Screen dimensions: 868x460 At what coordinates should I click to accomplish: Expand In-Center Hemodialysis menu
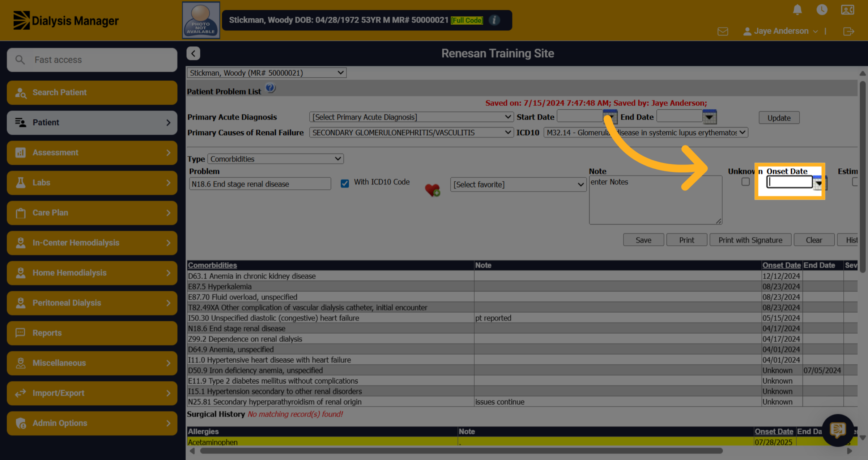coord(92,243)
